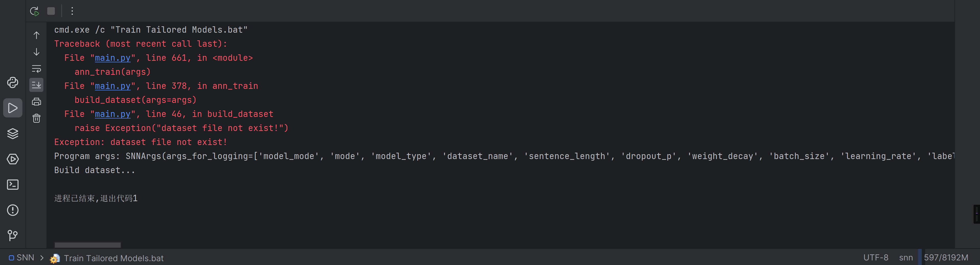Open main.py link at line 661
This screenshot has height=265, width=980.
point(113,58)
